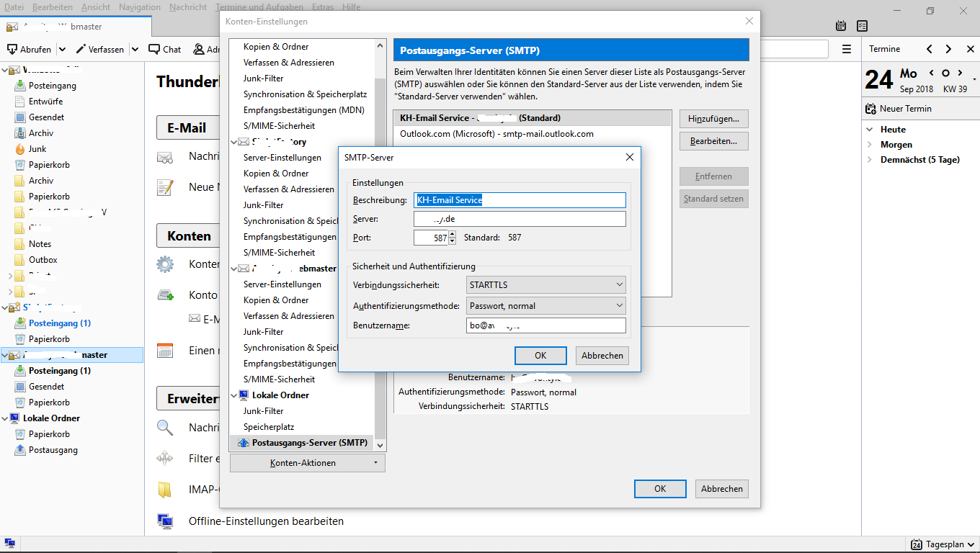Click the Beschreibung text field

(x=520, y=200)
